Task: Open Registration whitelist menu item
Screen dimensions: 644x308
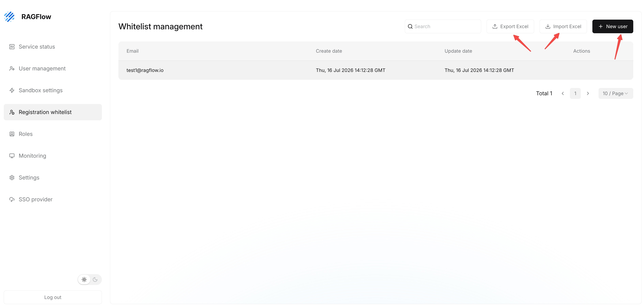Action: click(53, 112)
